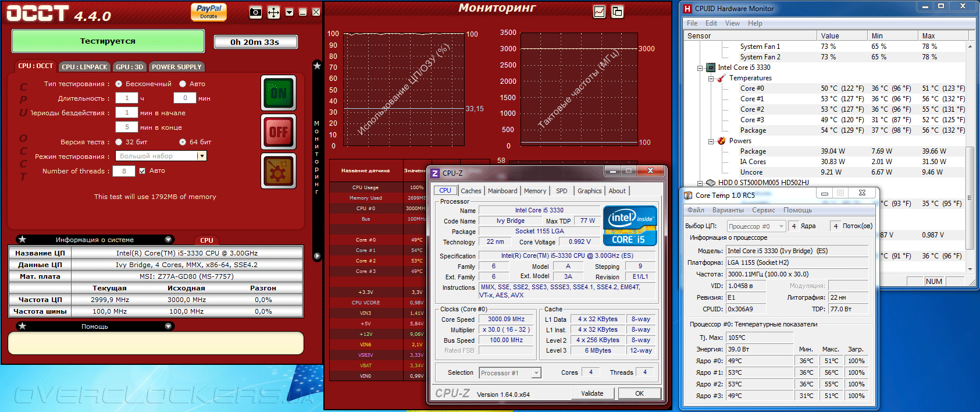Toggle the Авто threads checkbox
Screen dimensions: 980x412
[142, 171]
